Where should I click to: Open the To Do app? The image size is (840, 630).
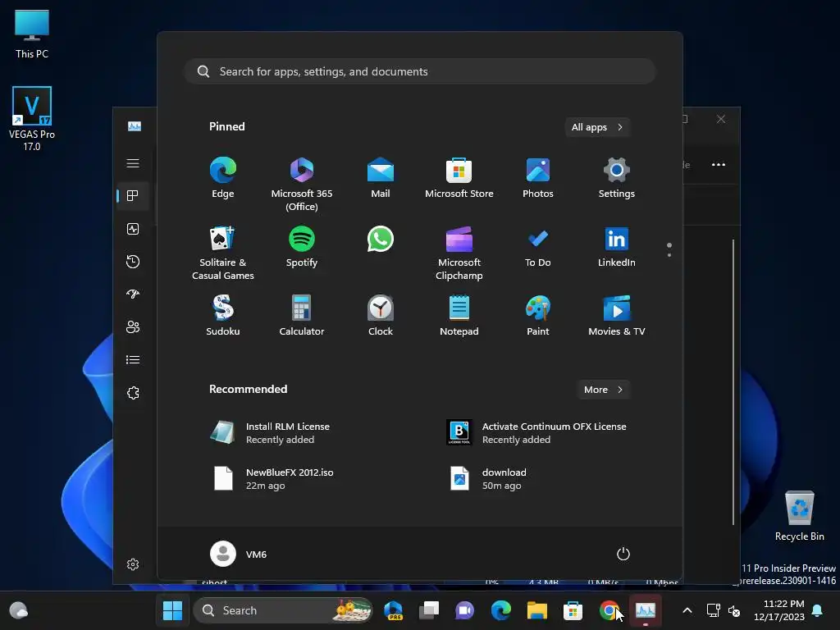tap(538, 247)
